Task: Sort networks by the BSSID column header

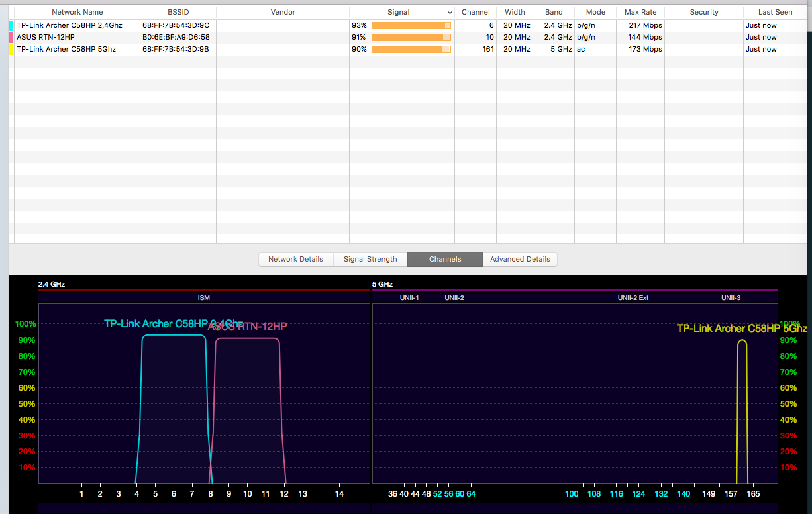Action: tap(178, 12)
